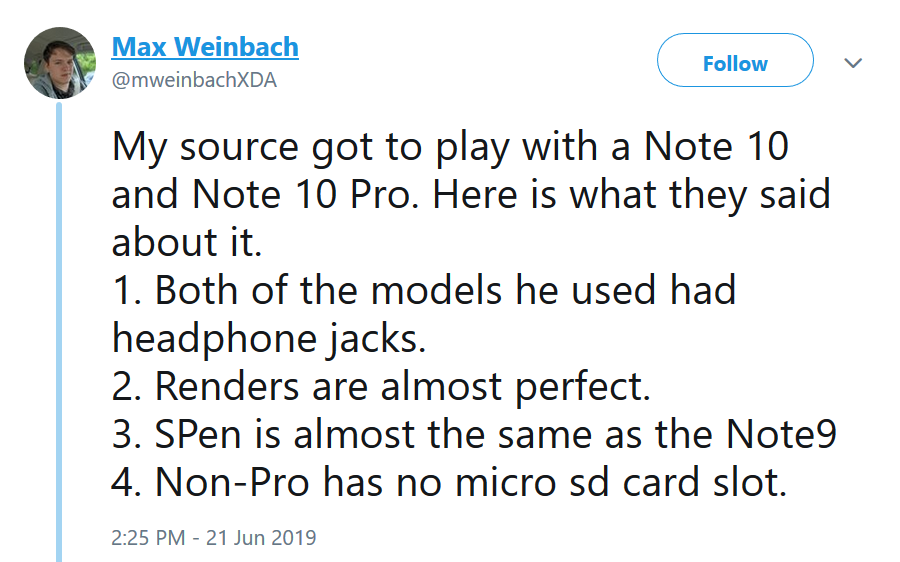
Task: Open Max Weinbach's profile picture
Action: click(60, 63)
